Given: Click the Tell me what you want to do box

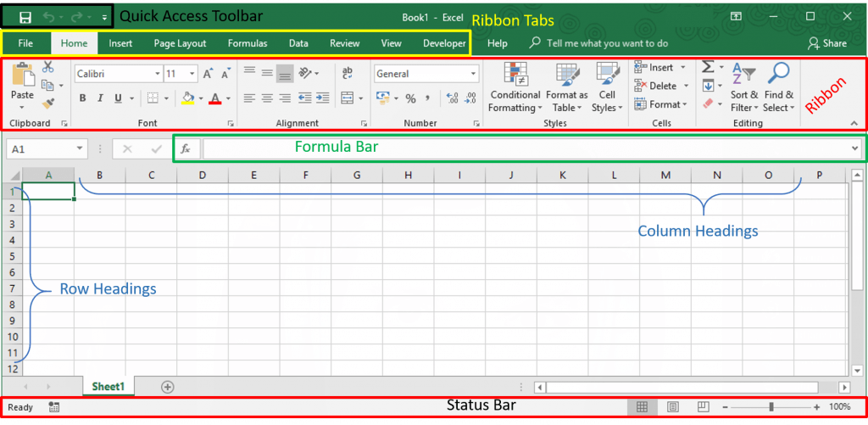Looking at the screenshot, I should [x=599, y=43].
